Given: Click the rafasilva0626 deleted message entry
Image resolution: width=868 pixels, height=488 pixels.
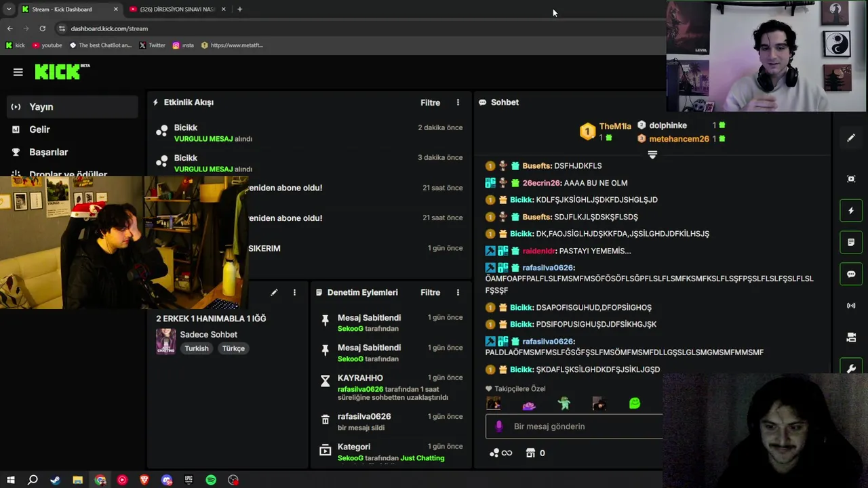Looking at the screenshot, I should pos(391,422).
